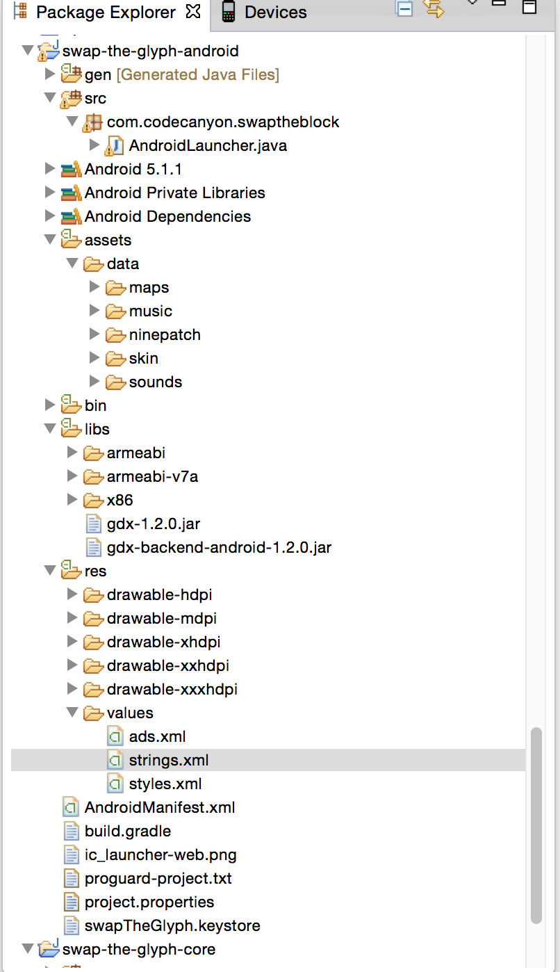Expand the Android 5.1.1 library

point(49,169)
